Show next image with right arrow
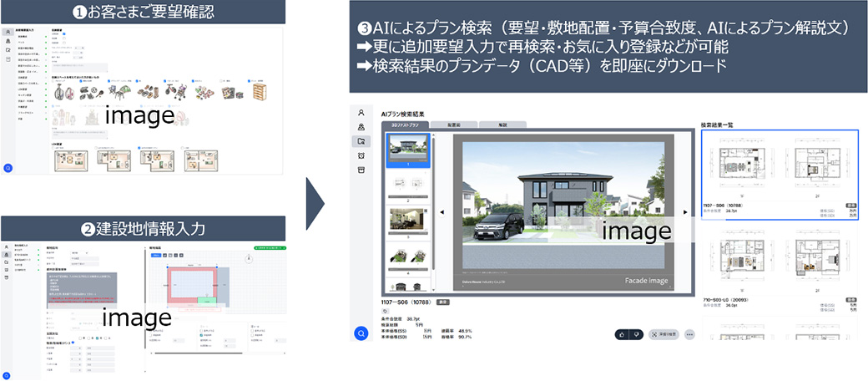The width and height of the screenshot is (868, 381). (x=685, y=212)
